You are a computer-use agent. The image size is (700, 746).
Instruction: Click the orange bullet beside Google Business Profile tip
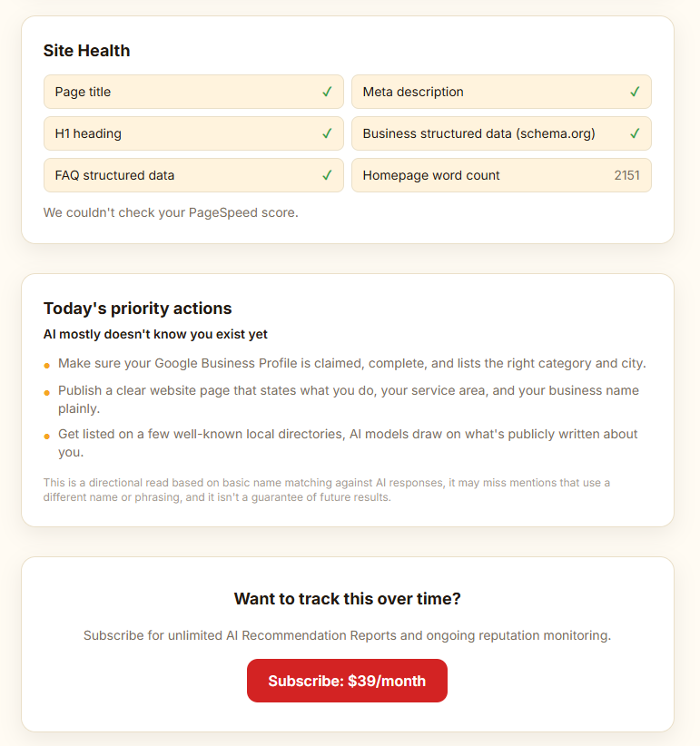pyautogui.click(x=46, y=366)
